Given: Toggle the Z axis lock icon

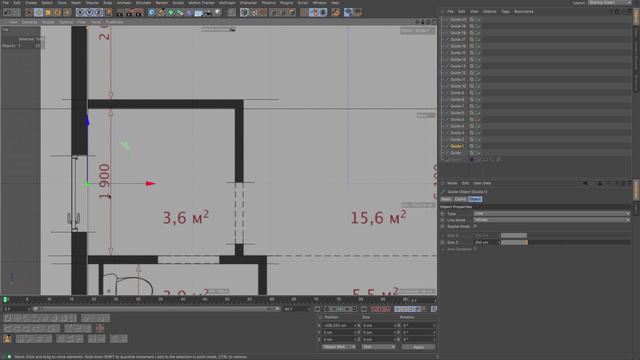Looking at the screenshot, I should (x=98, y=13).
